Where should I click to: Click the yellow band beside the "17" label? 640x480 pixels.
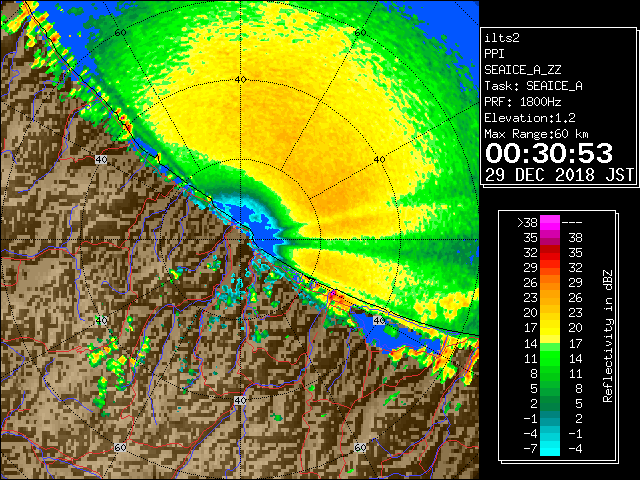(550, 328)
